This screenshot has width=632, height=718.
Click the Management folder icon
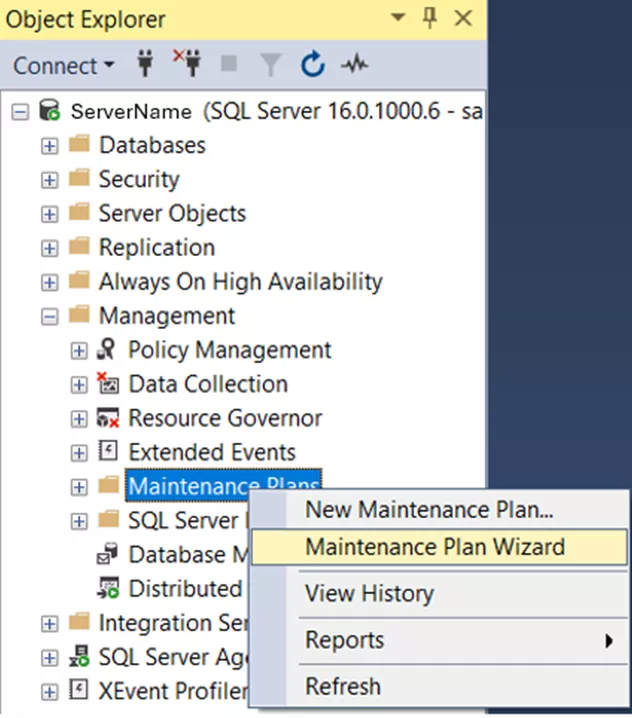79,314
